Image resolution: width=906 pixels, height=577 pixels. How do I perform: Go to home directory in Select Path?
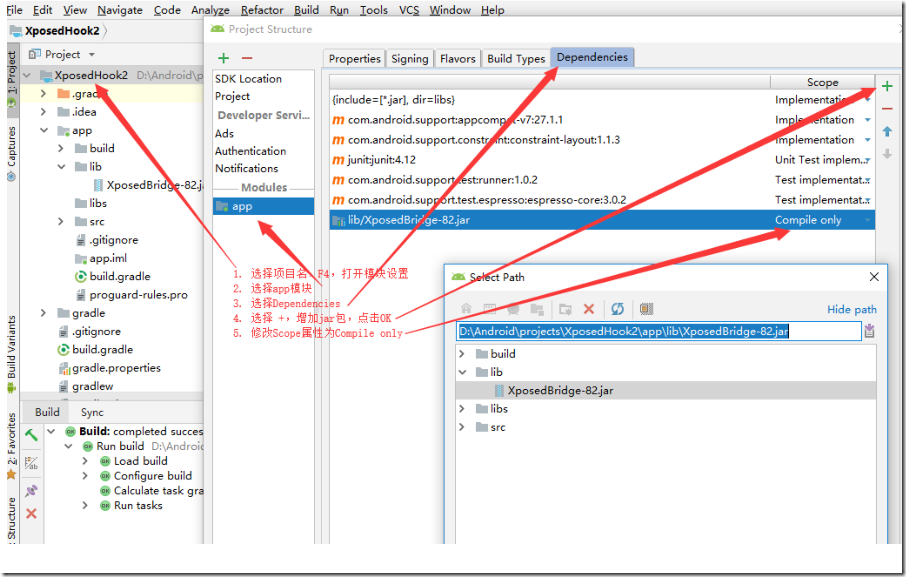coord(466,309)
